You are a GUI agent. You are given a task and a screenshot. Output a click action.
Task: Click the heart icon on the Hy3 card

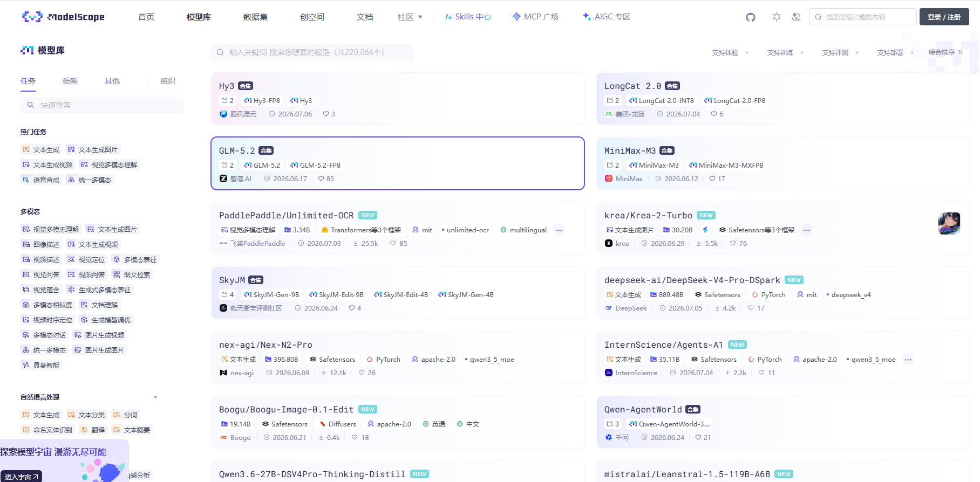click(x=326, y=114)
